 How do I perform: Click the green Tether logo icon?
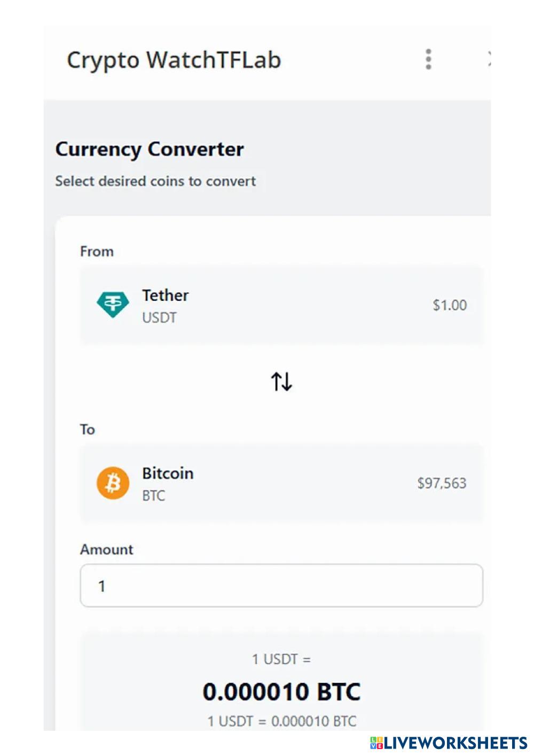coord(113,305)
